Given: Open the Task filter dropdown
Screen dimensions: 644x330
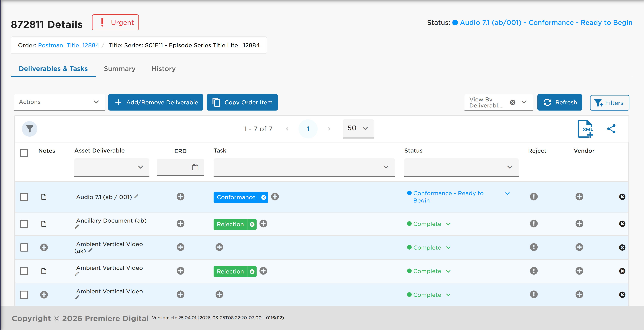Looking at the screenshot, I should [304, 167].
